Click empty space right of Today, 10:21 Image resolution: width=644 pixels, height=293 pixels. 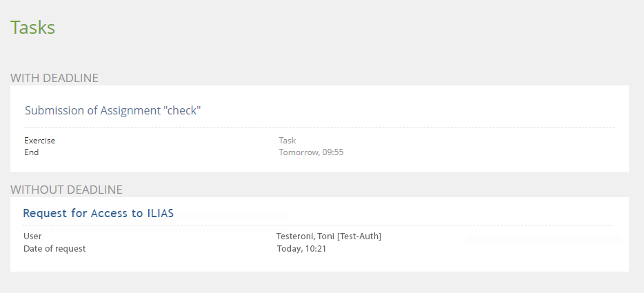483,250
